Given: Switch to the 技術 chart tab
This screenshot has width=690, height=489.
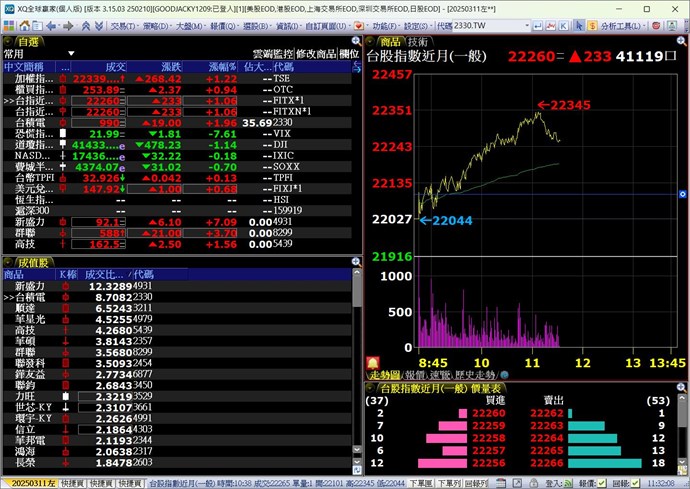Looking at the screenshot, I should [418, 42].
